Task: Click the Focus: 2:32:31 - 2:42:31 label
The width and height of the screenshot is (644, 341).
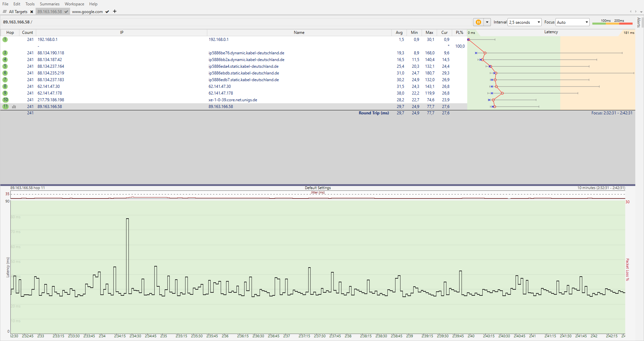Action: coord(612,113)
